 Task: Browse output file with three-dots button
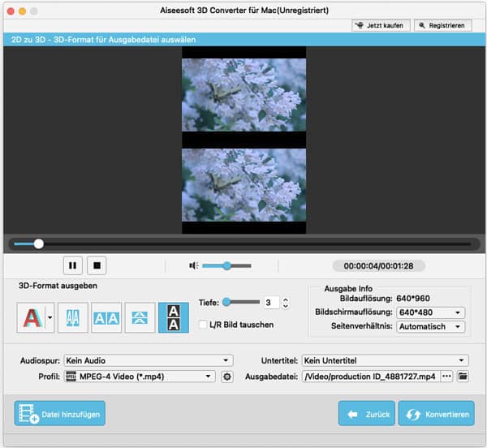pos(446,377)
